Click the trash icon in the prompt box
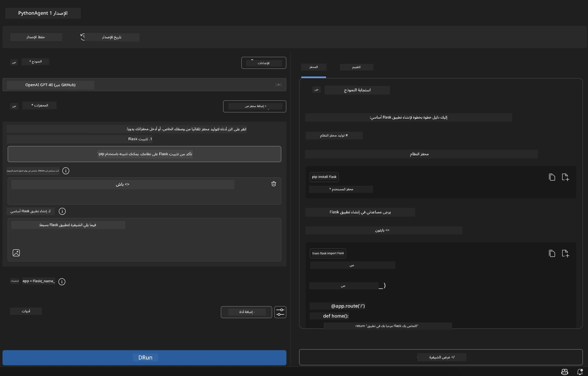 pyautogui.click(x=273, y=184)
